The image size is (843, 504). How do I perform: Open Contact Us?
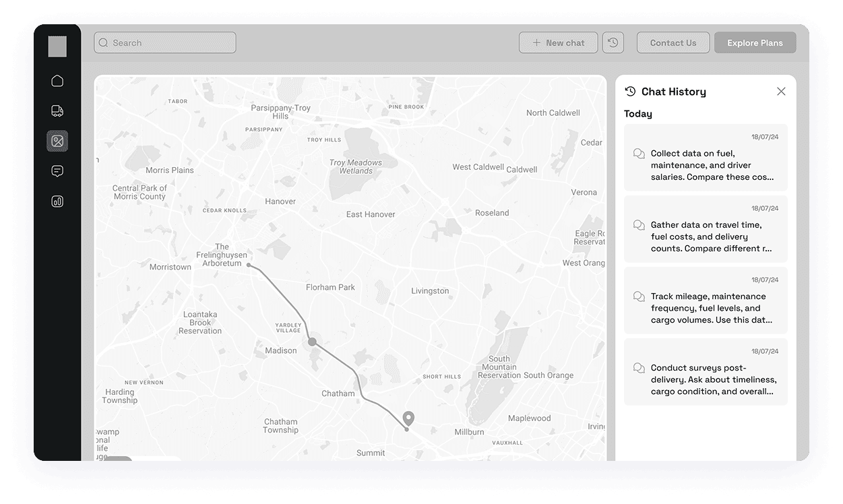(673, 42)
